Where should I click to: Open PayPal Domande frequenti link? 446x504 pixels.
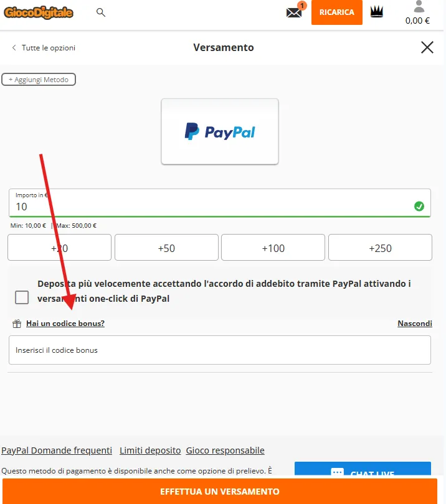click(x=57, y=450)
